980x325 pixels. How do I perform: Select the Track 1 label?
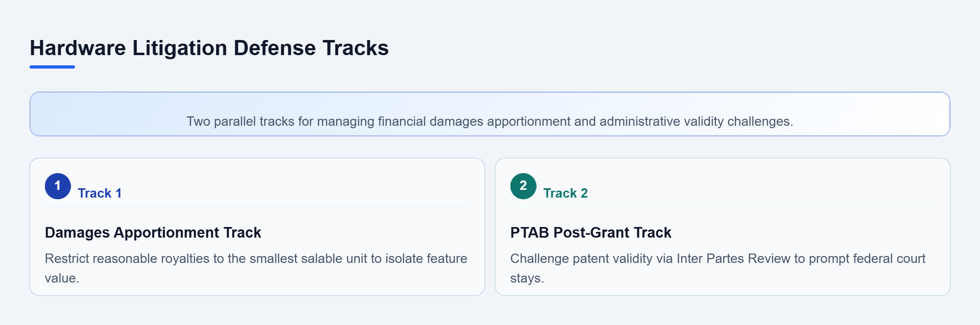coord(100,193)
